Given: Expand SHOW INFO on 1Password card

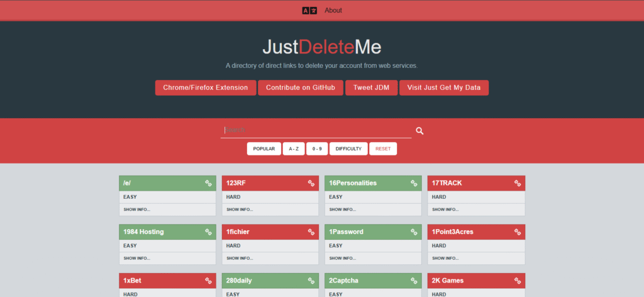Looking at the screenshot, I should (343, 259).
